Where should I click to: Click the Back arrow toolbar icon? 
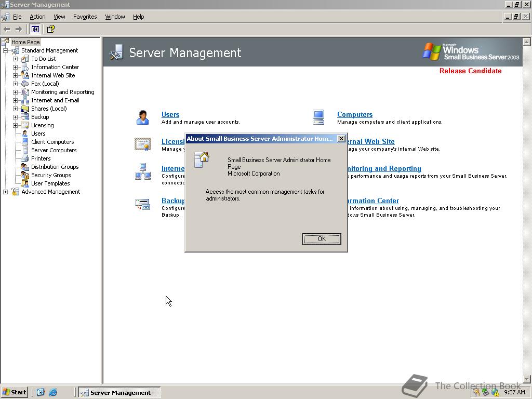[7, 29]
